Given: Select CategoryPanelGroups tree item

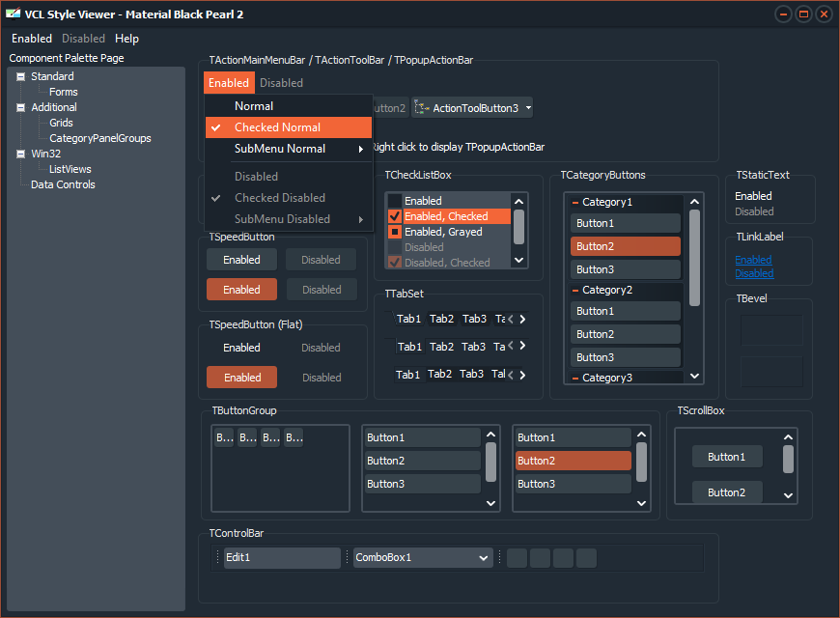Looking at the screenshot, I should pyautogui.click(x=100, y=138).
